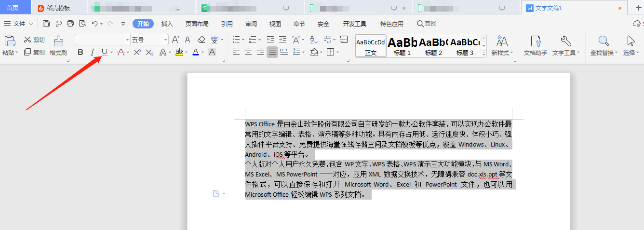Open New Style (新样式) menu

(502, 46)
